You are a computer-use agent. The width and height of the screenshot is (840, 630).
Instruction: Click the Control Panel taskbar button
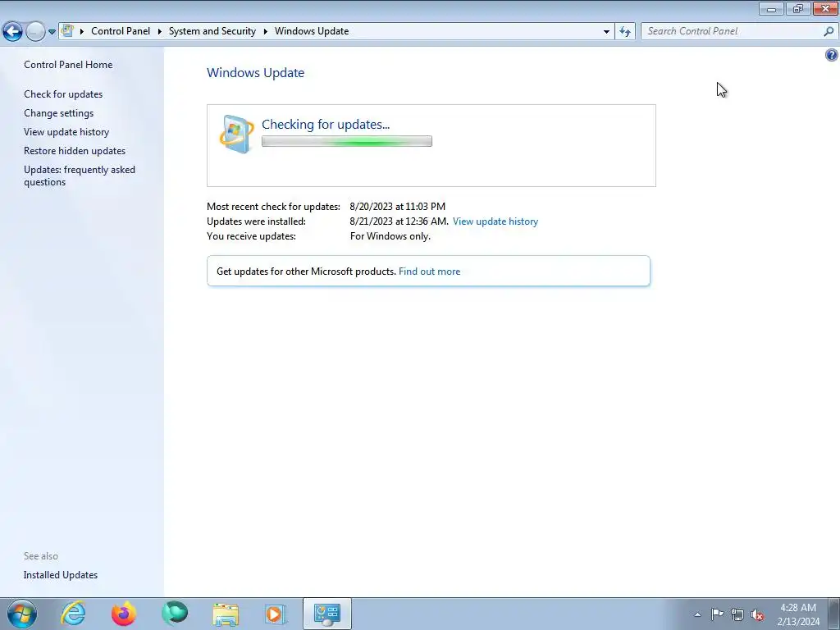327,614
